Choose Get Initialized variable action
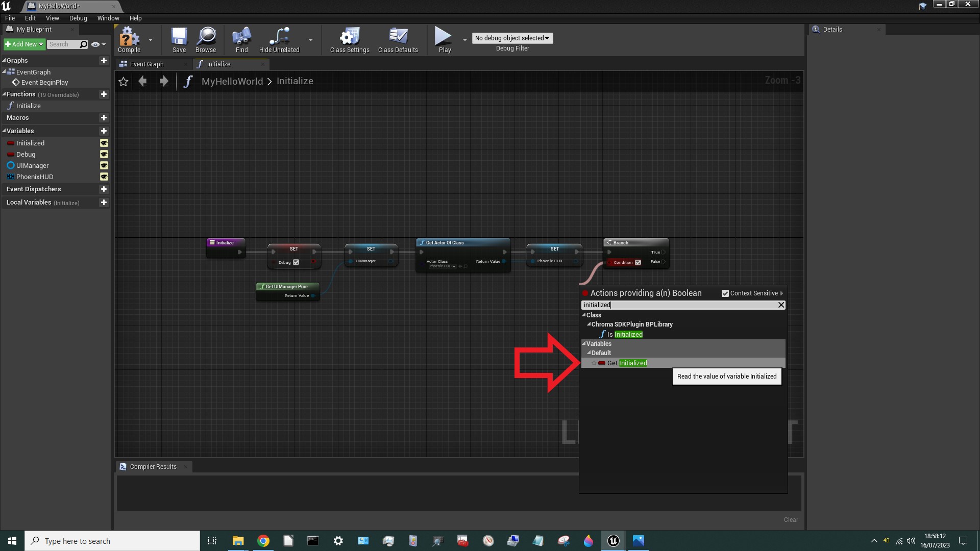Screen dimensions: 980x551 tap(683, 363)
